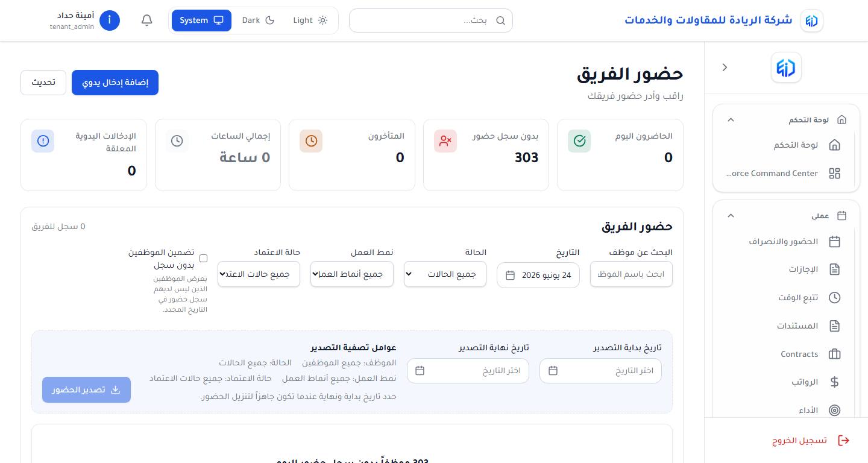The width and height of the screenshot is (868, 463).
Task: Click the تاريخ بداية التصدير date input
Action: [x=600, y=371]
